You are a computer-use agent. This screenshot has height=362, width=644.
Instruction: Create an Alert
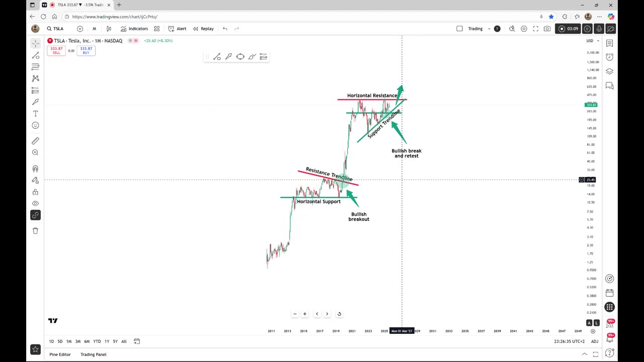[x=177, y=29]
